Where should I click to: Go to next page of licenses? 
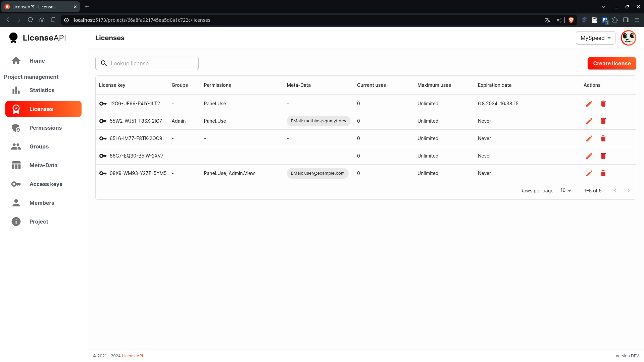[629, 191]
